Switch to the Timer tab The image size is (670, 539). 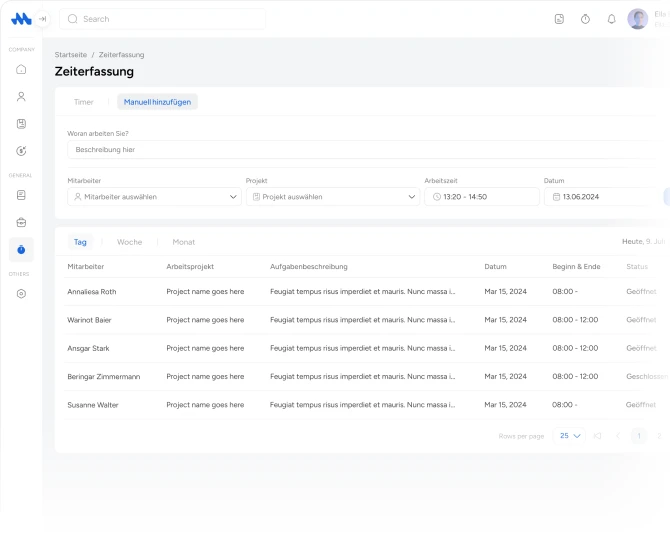tap(84, 102)
